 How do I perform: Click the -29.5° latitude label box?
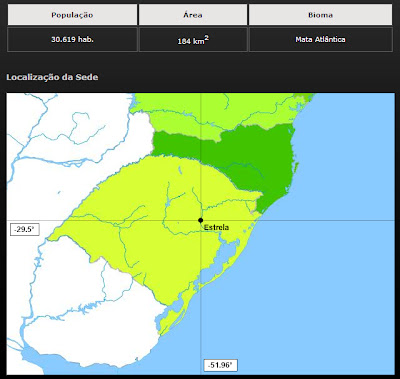coord(25,229)
